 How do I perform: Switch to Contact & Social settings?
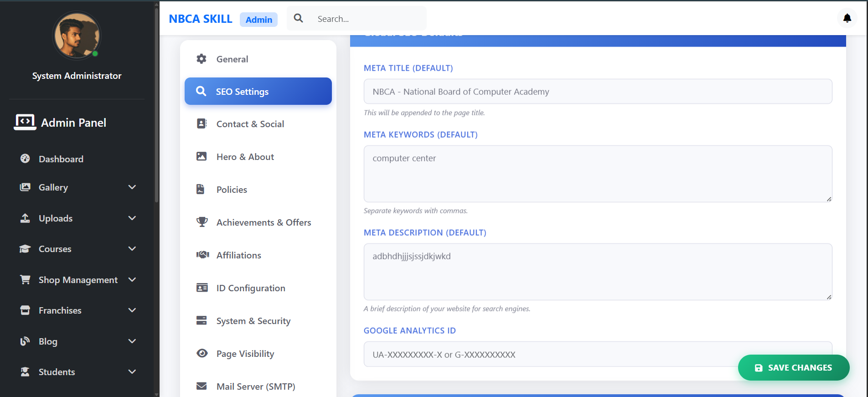(250, 124)
